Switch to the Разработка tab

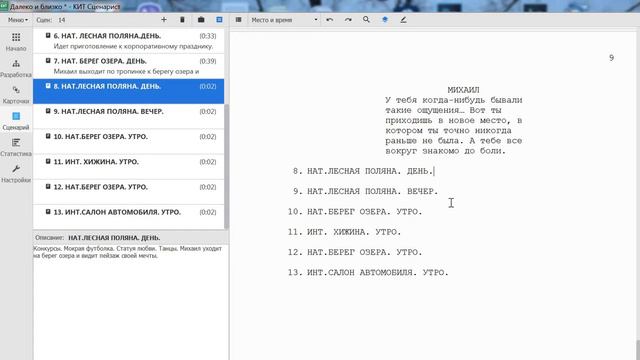click(x=16, y=68)
